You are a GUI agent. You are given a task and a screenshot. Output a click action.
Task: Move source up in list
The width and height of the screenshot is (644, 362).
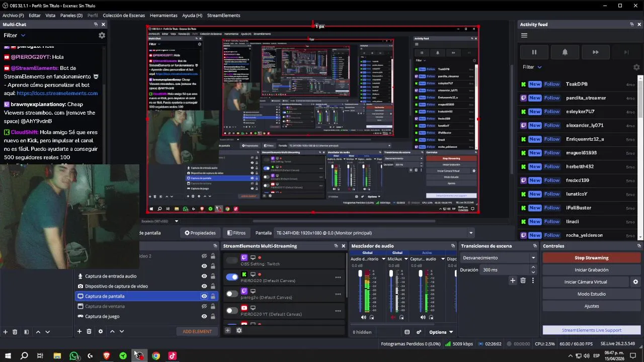(x=112, y=331)
